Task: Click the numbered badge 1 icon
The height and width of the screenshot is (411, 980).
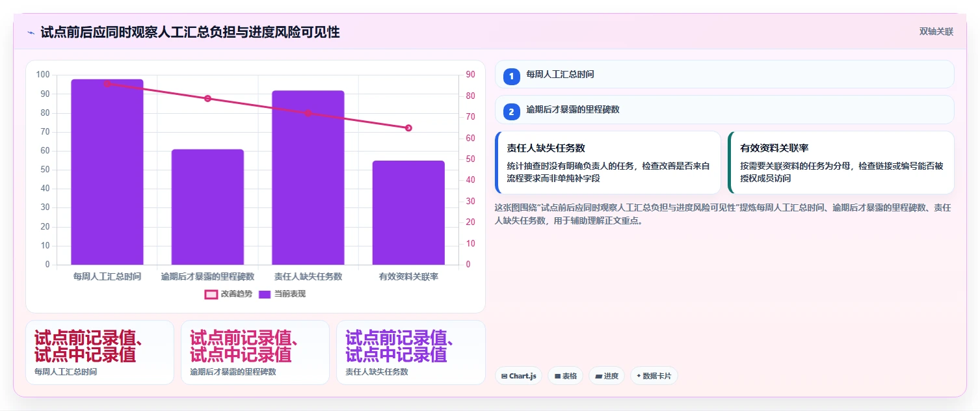Action: [x=512, y=75]
